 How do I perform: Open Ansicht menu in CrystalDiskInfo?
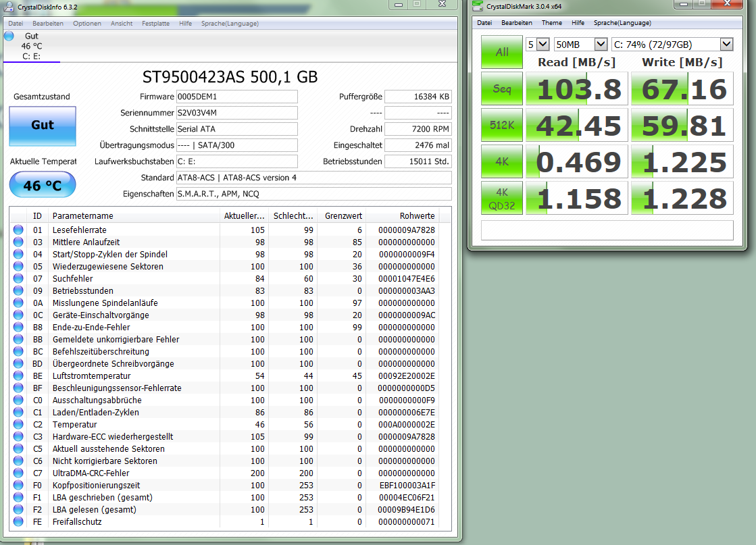[x=122, y=23]
